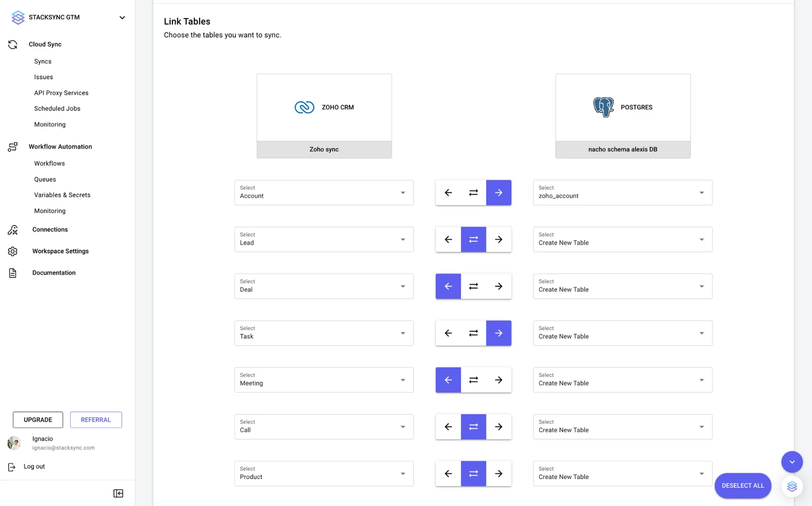
Task: Open Queues in the sidebar
Action: (45, 179)
